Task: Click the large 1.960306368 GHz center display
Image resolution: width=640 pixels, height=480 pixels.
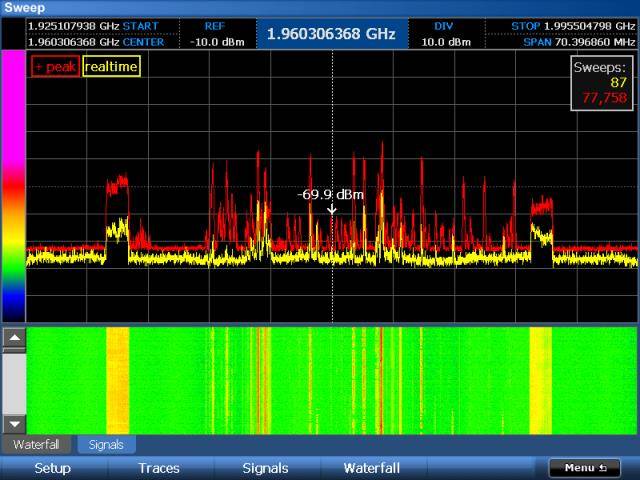Action: (x=330, y=34)
